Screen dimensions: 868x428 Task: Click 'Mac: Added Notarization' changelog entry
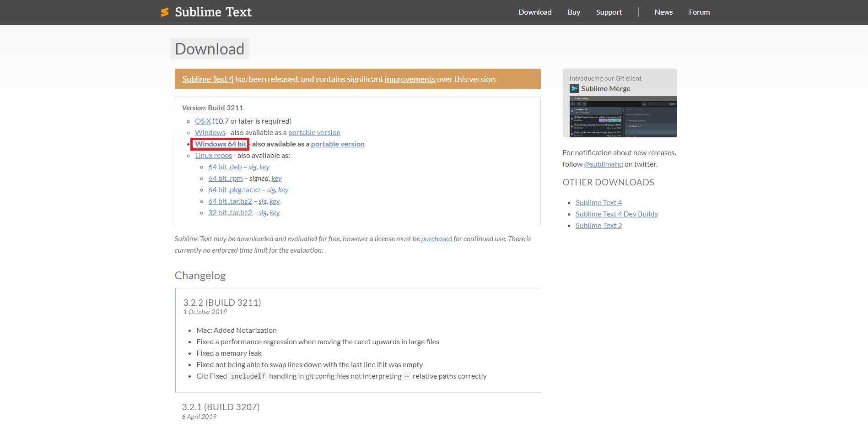click(x=237, y=330)
